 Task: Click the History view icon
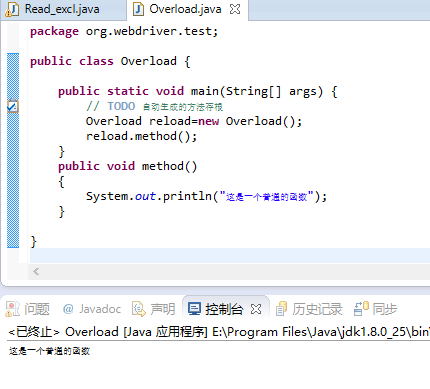[281, 309]
